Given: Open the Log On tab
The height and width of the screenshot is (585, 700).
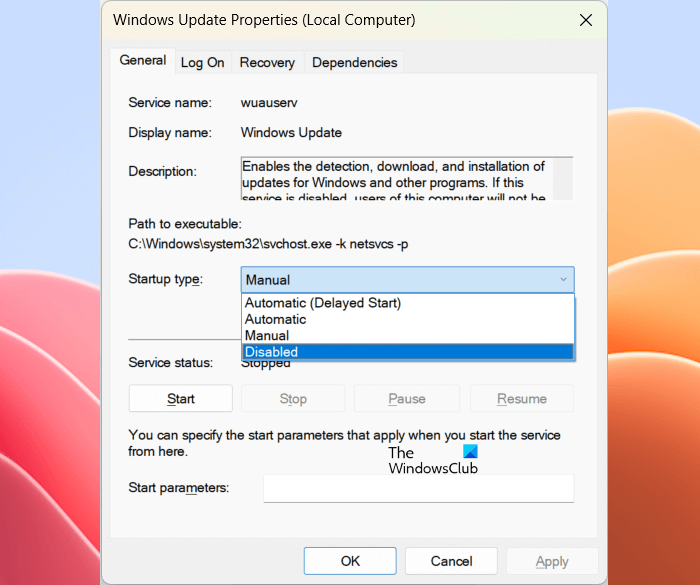Looking at the screenshot, I should (202, 63).
